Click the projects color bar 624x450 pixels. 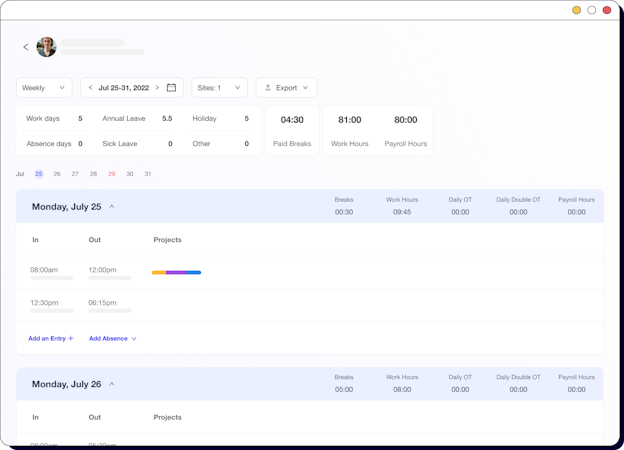[x=176, y=273]
